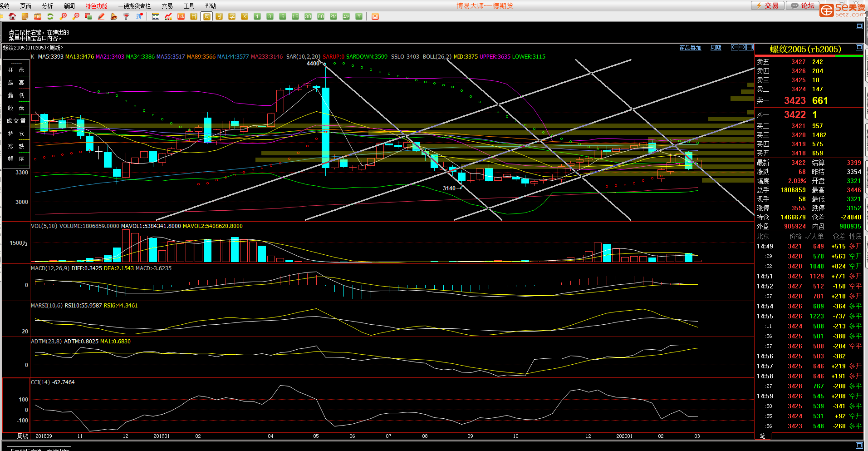868x451 pixels.
Task: Click the left arrow previous contract button
Action: coord(735,47)
